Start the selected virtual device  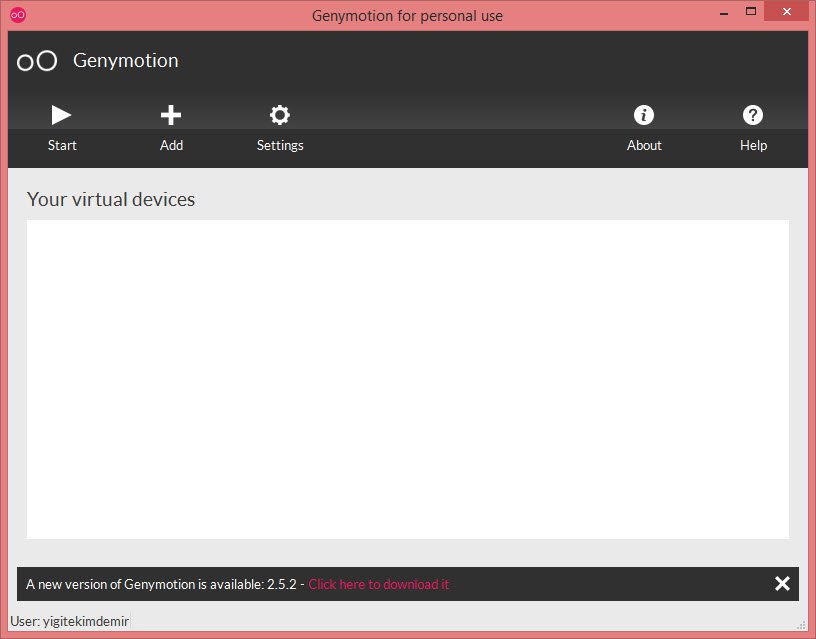click(x=61, y=128)
